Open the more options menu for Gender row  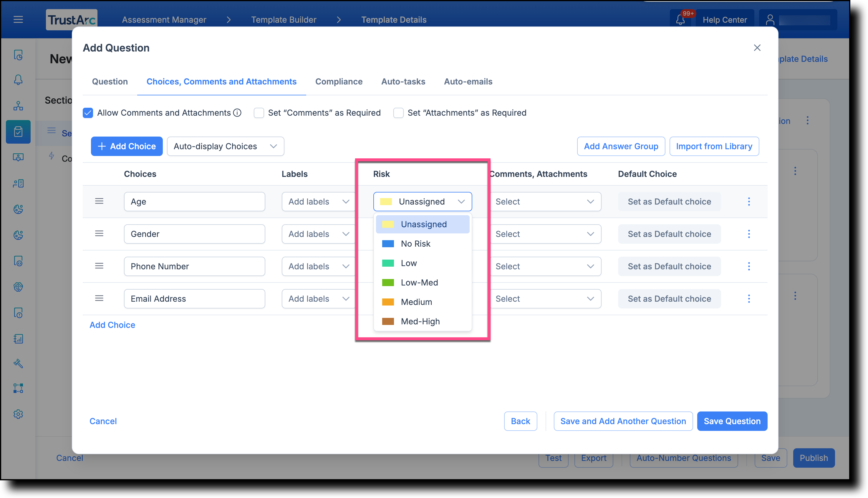pos(749,234)
